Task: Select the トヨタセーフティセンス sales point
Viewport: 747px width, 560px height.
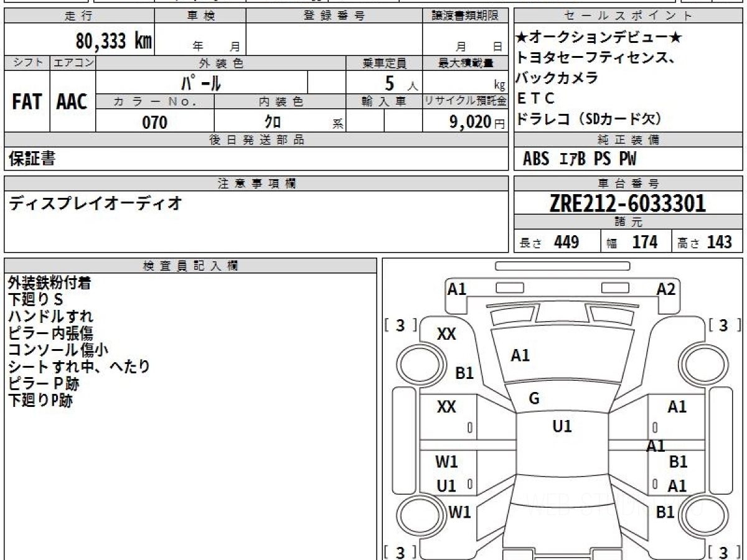Action: tap(596, 58)
